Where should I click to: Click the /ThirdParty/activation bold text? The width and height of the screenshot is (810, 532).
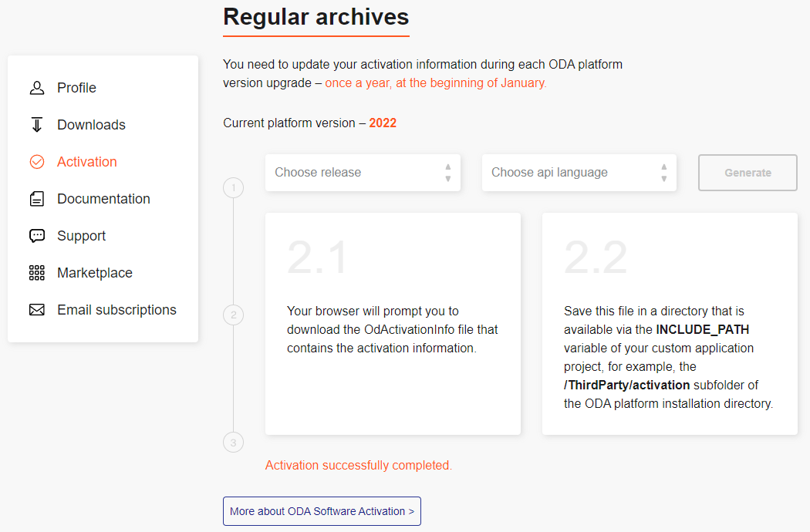(626, 386)
